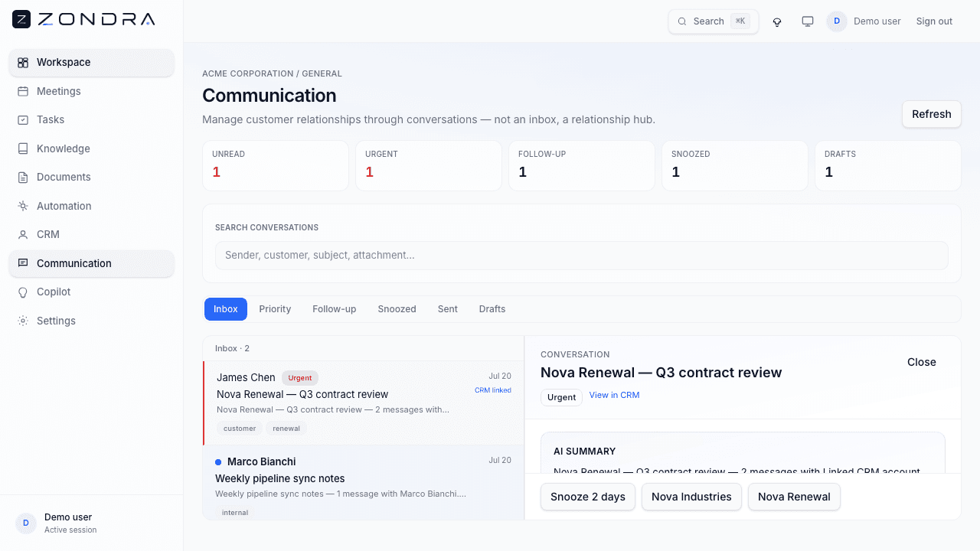Click the Settings gear icon
The image size is (980, 551).
pos(23,321)
